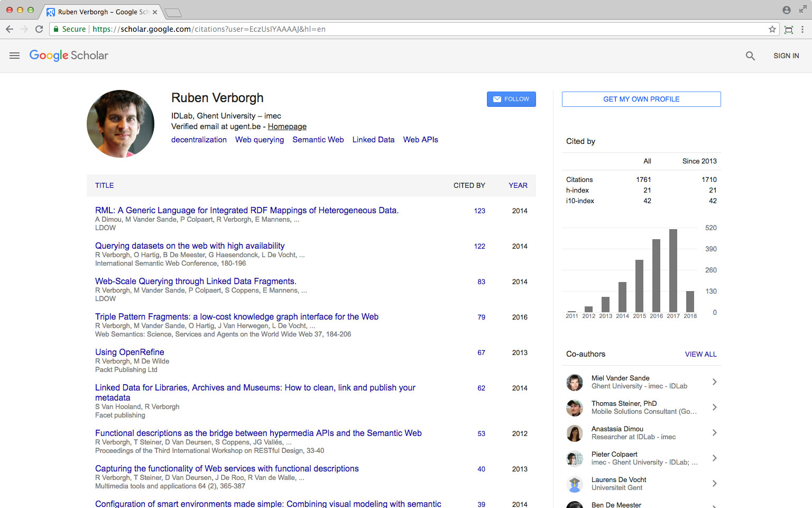Click the CITED BY column header

click(x=469, y=186)
